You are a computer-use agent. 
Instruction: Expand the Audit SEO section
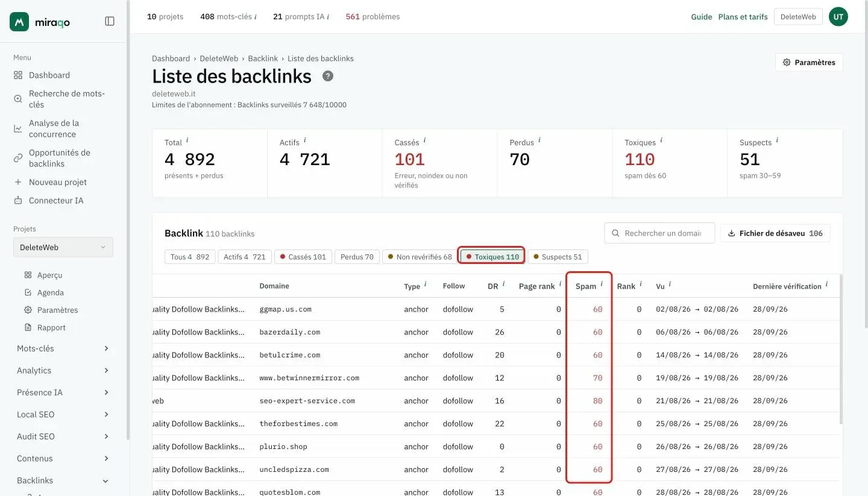63,436
